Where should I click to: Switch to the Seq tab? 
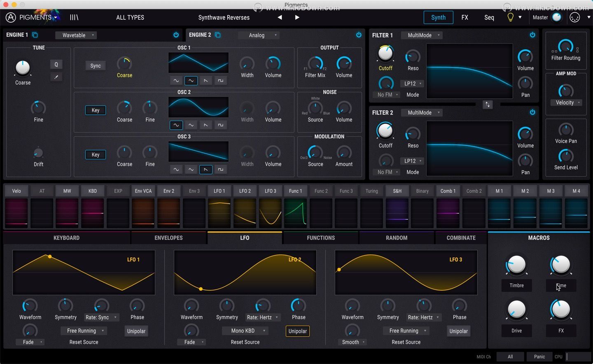coord(489,17)
